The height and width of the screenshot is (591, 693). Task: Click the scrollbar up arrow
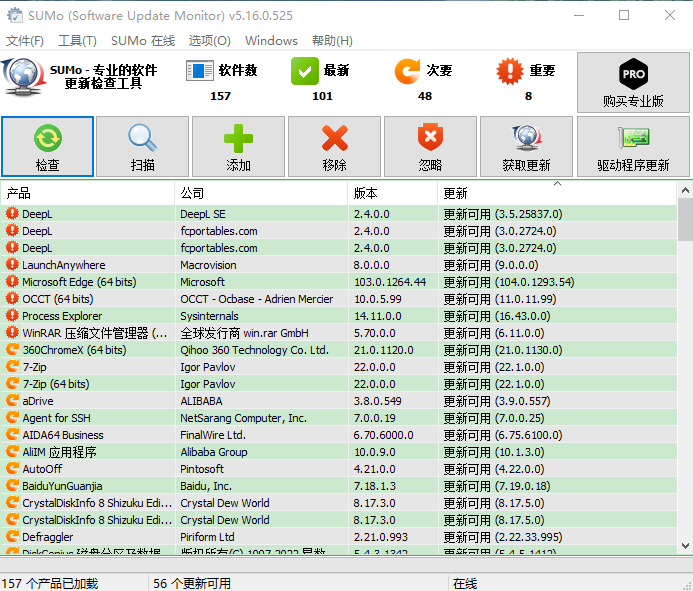[685, 191]
